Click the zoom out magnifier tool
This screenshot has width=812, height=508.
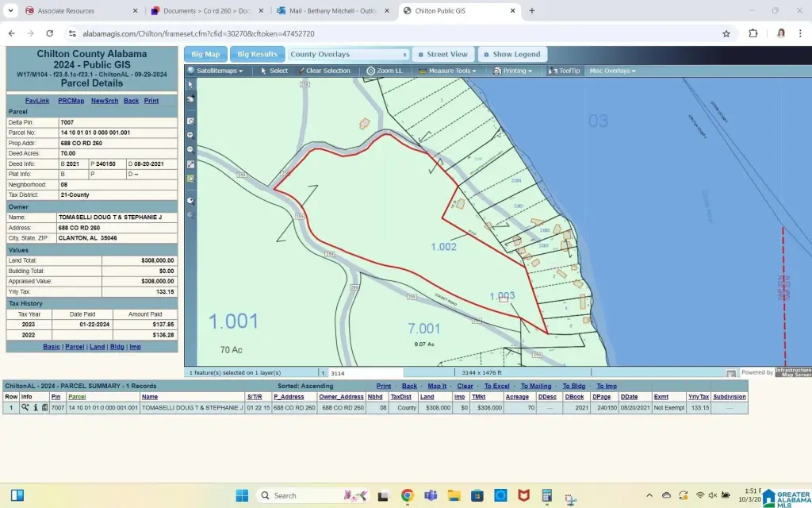click(190, 149)
